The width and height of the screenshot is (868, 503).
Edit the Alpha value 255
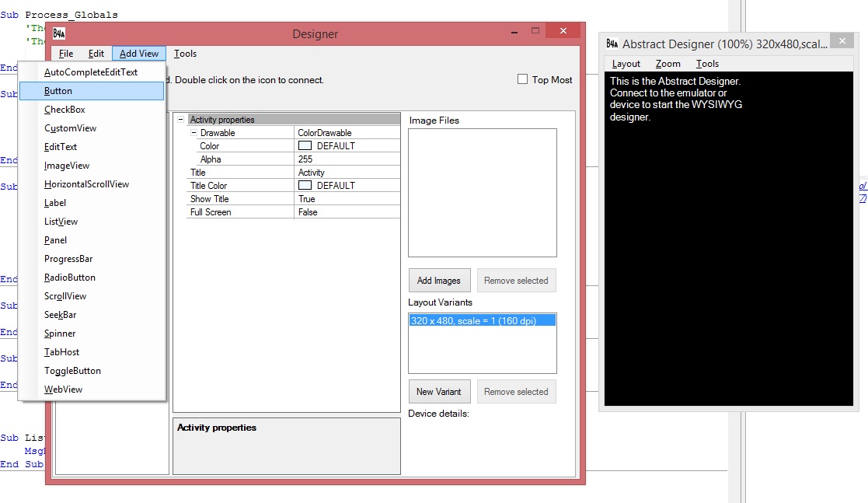point(347,159)
